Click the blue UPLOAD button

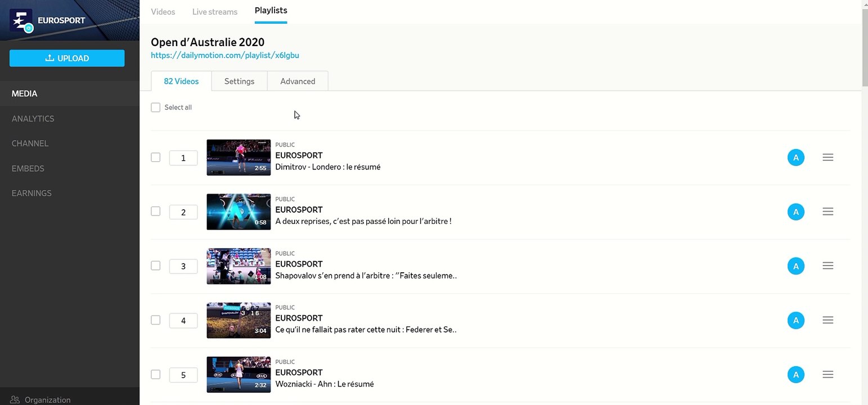67,58
